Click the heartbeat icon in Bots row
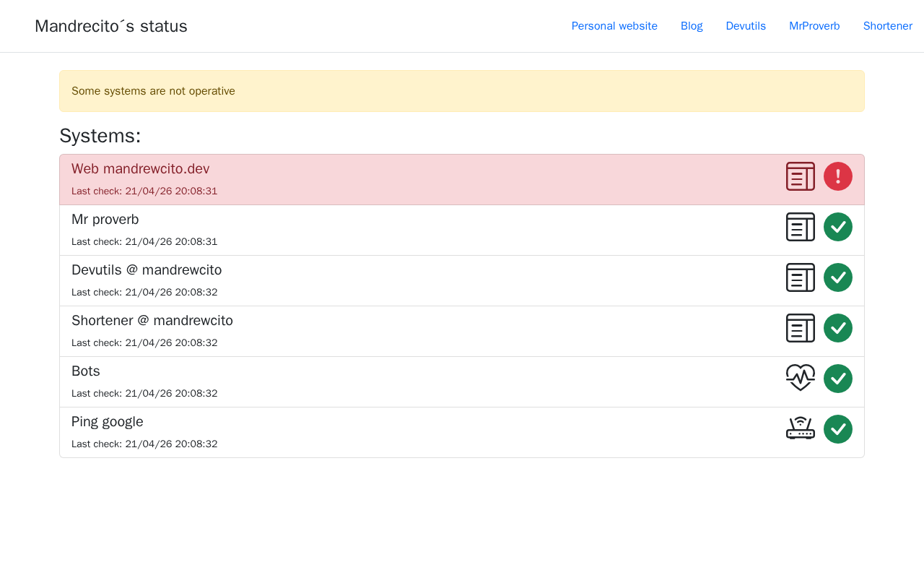 click(x=801, y=378)
